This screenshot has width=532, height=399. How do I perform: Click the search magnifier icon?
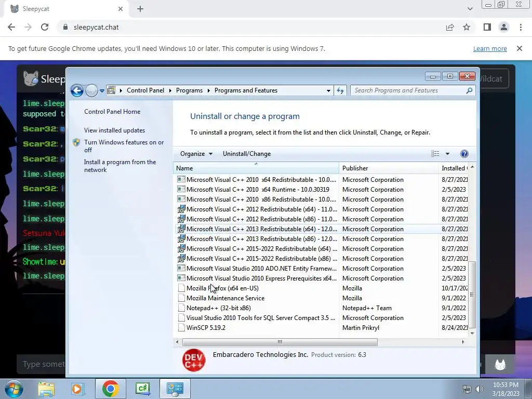pyautogui.click(x=469, y=90)
